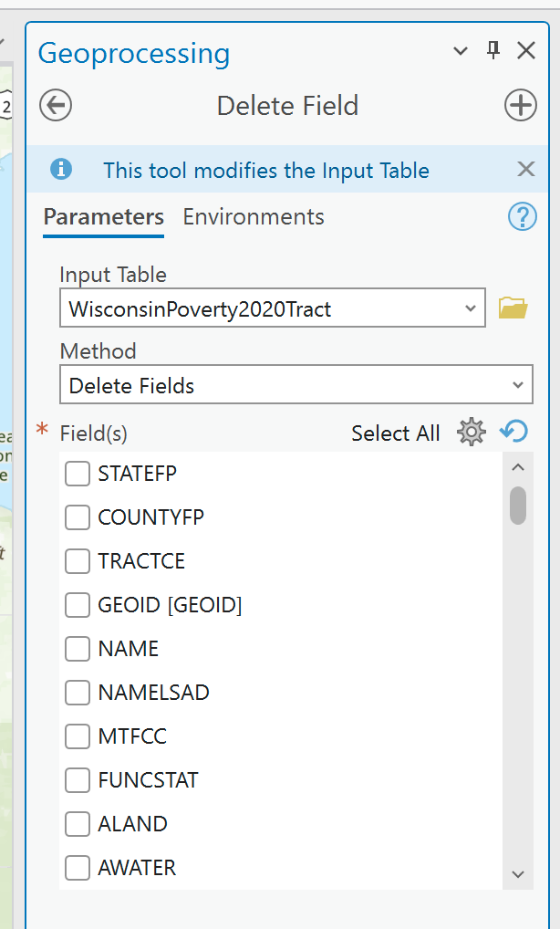Switch to the Environments tab
Screen dimensions: 560x929
254,217
